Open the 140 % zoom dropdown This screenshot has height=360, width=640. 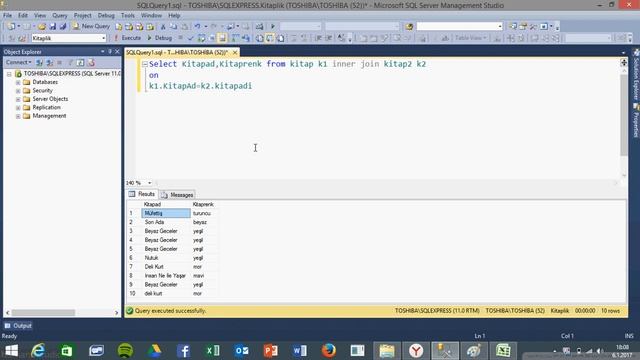(x=149, y=183)
